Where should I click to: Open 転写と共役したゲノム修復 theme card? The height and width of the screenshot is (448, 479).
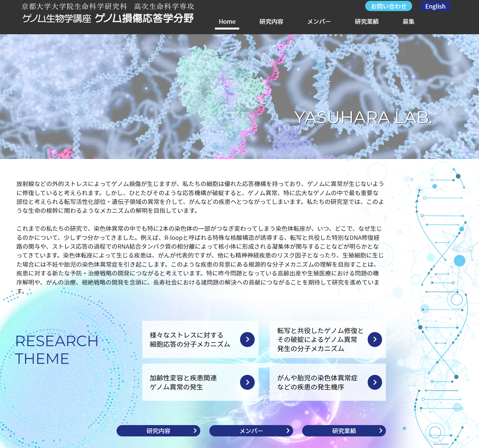[328, 340]
